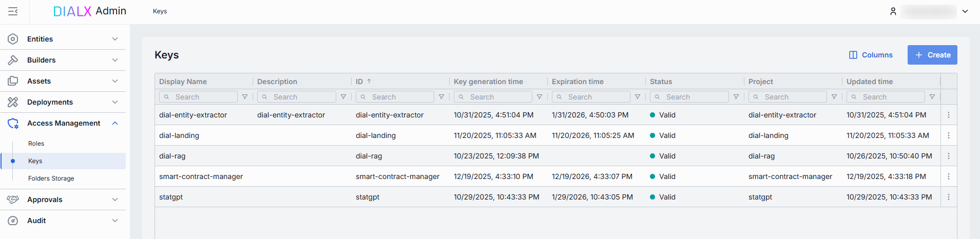Screen dimensions: 980x239
Task: Open Folders Storage in the sidebar
Action: tap(51, 178)
